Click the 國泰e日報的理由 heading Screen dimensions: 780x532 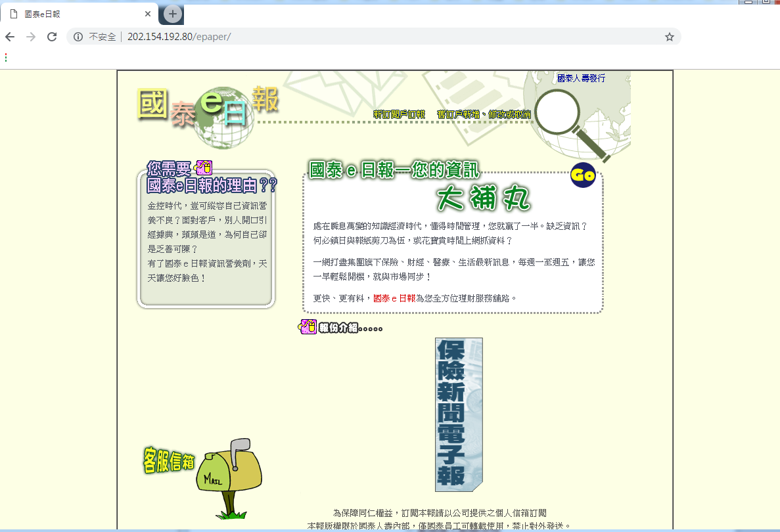click(212, 185)
